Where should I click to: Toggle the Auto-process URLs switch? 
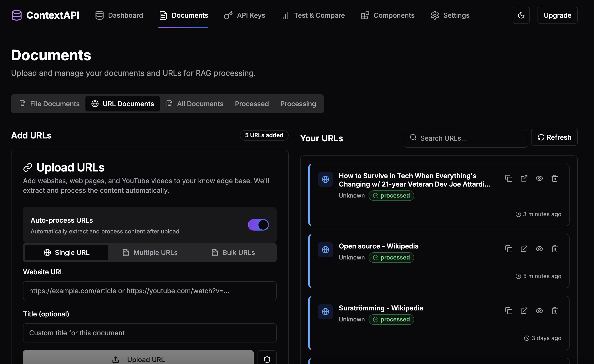tap(258, 225)
